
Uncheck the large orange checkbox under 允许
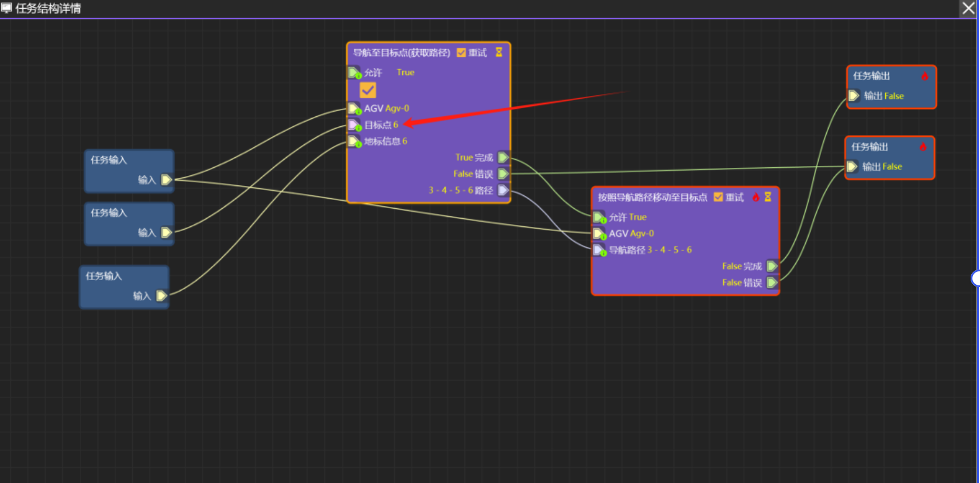tap(368, 90)
